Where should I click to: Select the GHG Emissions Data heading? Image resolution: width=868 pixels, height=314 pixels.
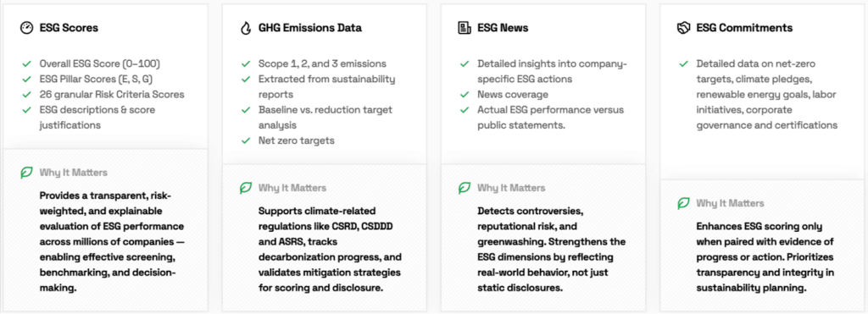310,28
